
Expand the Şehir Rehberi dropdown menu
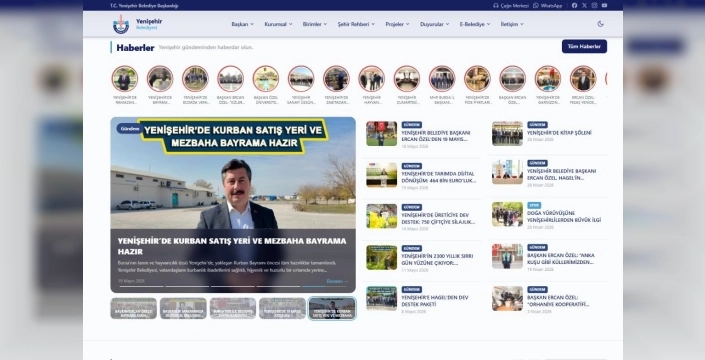[x=356, y=24]
